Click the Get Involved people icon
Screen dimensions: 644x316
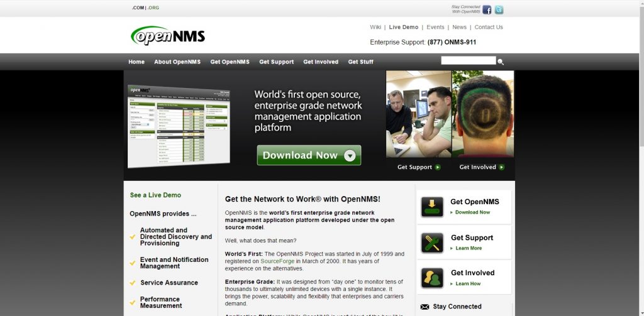point(432,278)
